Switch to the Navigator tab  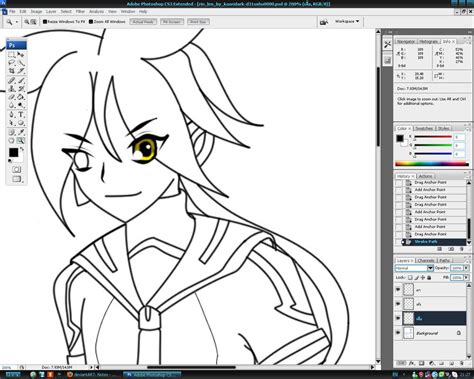click(x=406, y=42)
